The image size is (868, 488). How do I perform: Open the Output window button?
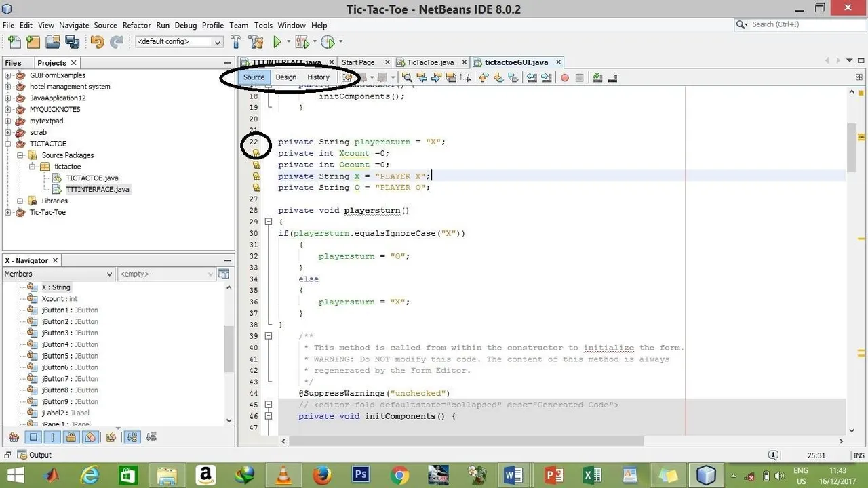tap(34, 455)
